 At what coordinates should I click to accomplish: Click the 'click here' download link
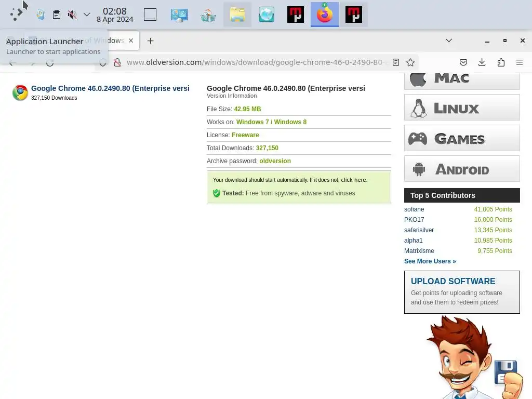353,180
